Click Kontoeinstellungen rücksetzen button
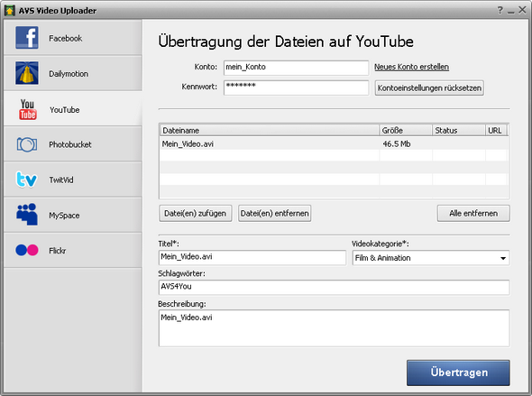532x396 pixels. click(429, 88)
